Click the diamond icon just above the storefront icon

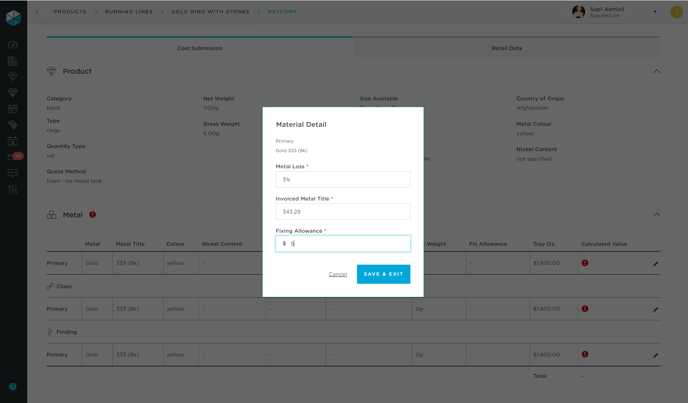point(13,93)
